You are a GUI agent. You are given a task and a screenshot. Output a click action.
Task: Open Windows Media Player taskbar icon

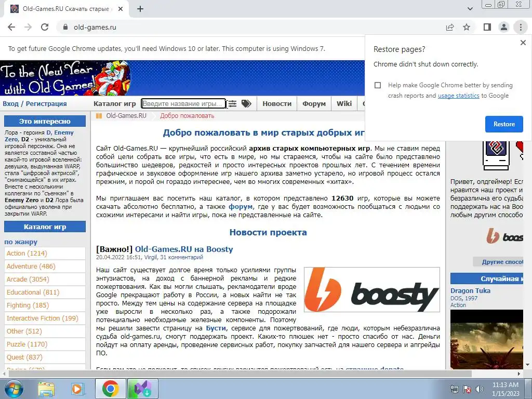pyautogui.click(x=77, y=389)
